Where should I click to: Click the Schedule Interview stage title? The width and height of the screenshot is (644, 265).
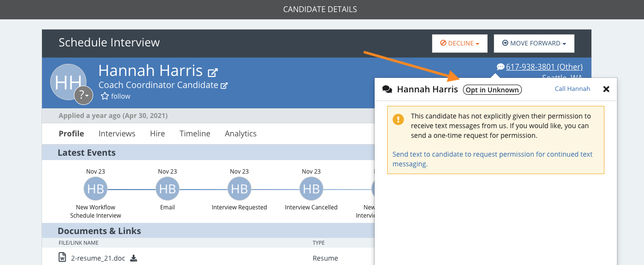[109, 43]
